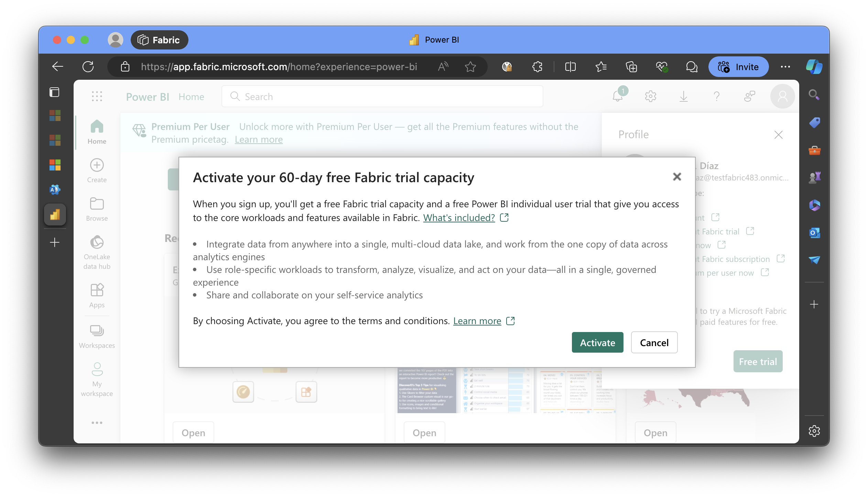Open Browse in the left navigation
Image resolution: width=868 pixels, height=497 pixels.
[97, 209]
